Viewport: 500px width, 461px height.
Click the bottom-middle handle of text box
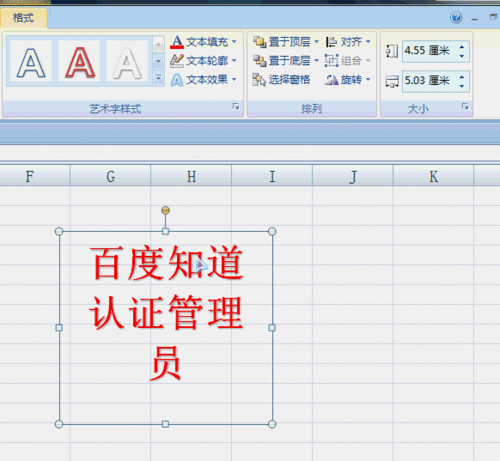pos(165,424)
